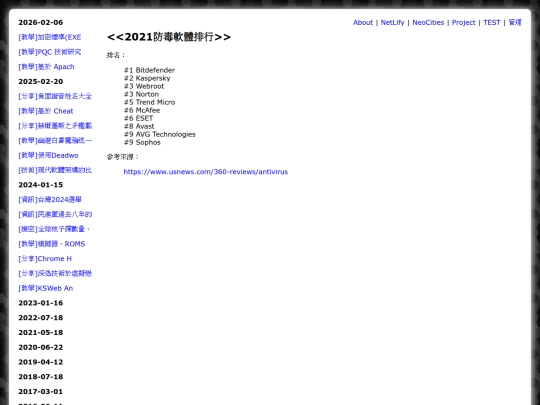The image size is (540, 405).
Task: Go to the NeoCities link
Action: [428, 22]
